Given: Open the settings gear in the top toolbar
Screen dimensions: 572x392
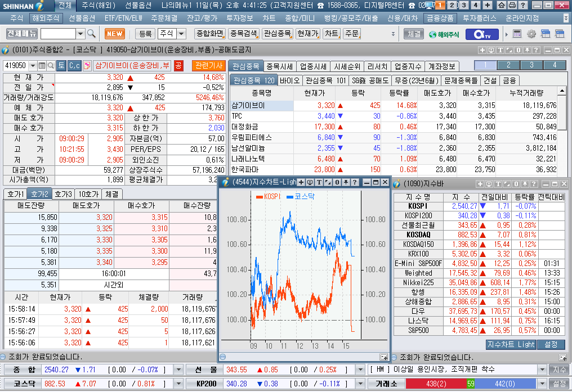Looking at the screenshot, I should (531, 34).
